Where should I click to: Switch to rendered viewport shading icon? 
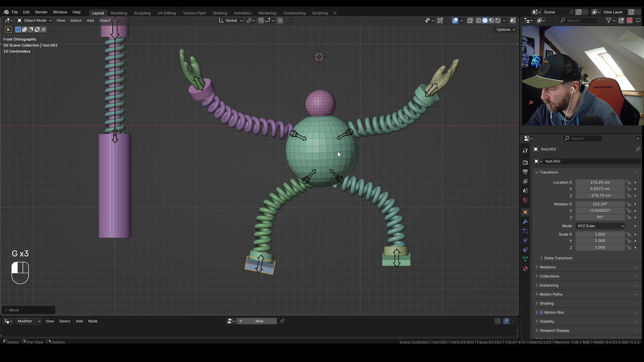pos(498,20)
